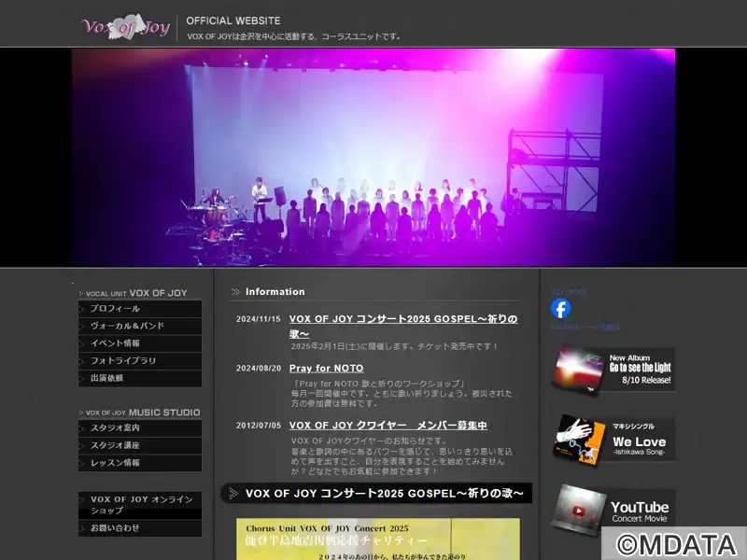Viewport: 747px width, 560px height.
Task: Open お問い合わせ contact page
Action: 140,528
